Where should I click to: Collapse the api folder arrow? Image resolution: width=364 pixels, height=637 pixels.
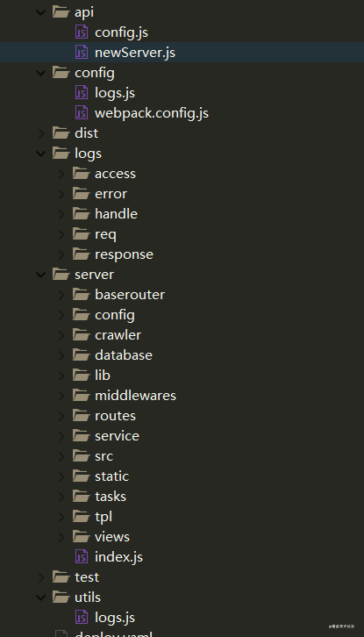40,12
